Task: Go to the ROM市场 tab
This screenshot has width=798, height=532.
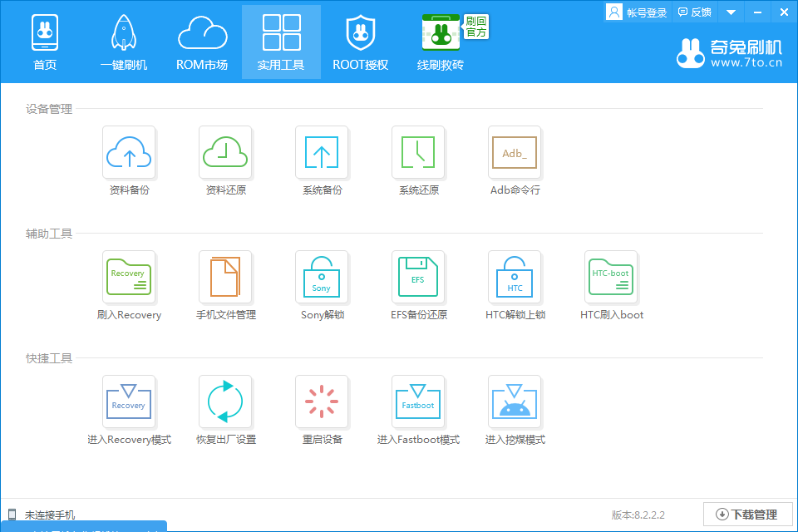Action: (x=202, y=42)
